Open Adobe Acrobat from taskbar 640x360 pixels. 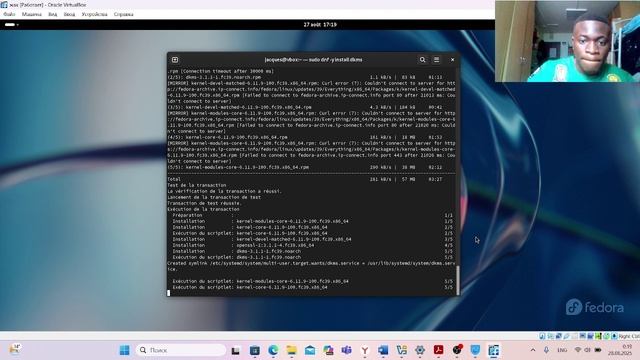(x=438, y=350)
